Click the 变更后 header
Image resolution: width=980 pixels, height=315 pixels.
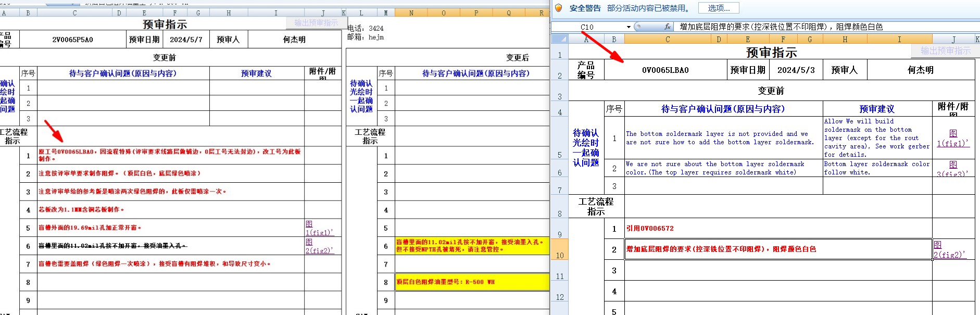(x=518, y=57)
